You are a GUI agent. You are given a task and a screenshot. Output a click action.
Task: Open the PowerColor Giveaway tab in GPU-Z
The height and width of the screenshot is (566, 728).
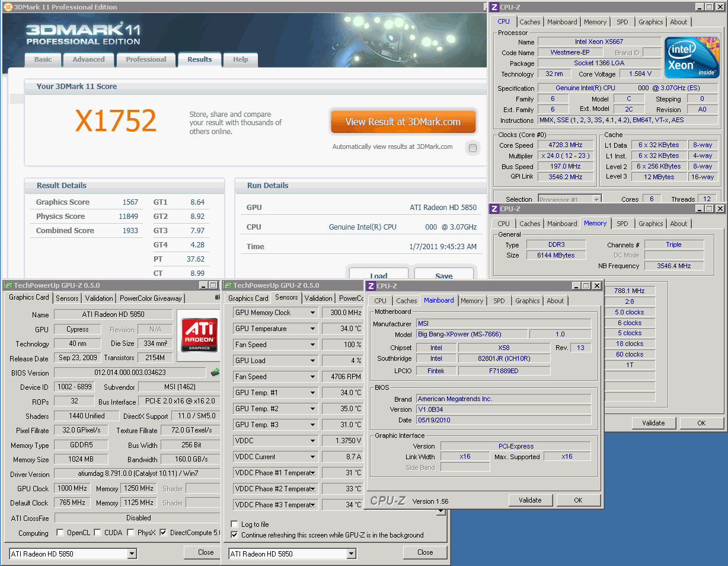pyautogui.click(x=151, y=298)
